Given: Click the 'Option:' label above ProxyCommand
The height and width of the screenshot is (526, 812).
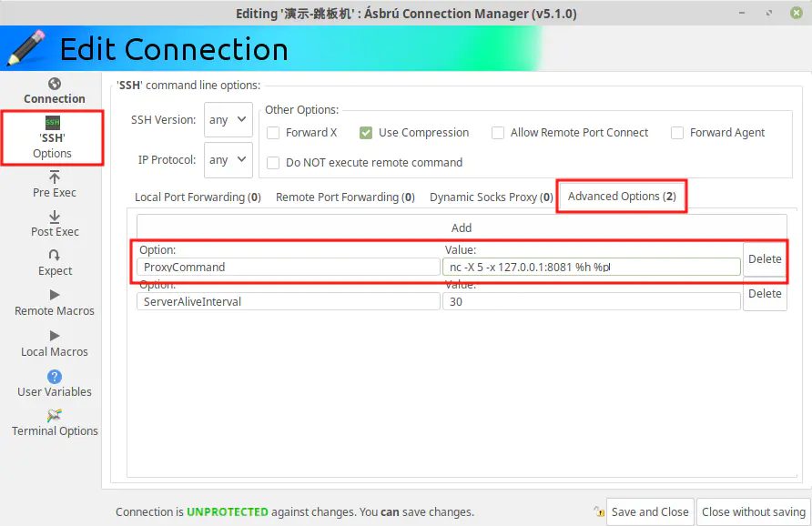Looking at the screenshot, I should 157,250.
